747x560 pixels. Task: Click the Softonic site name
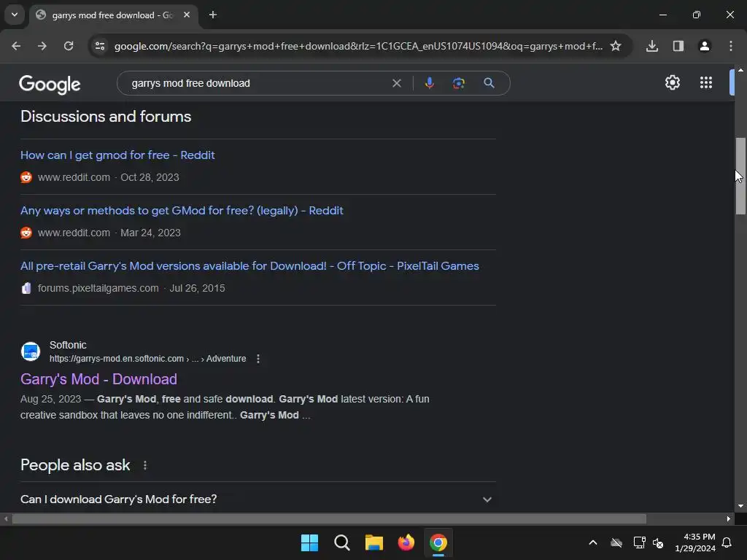68,345
